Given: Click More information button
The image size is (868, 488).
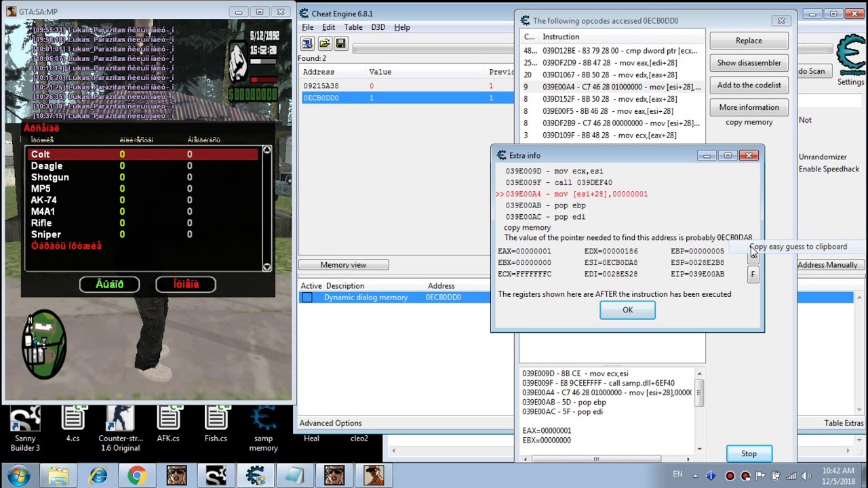Looking at the screenshot, I should (x=749, y=107).
